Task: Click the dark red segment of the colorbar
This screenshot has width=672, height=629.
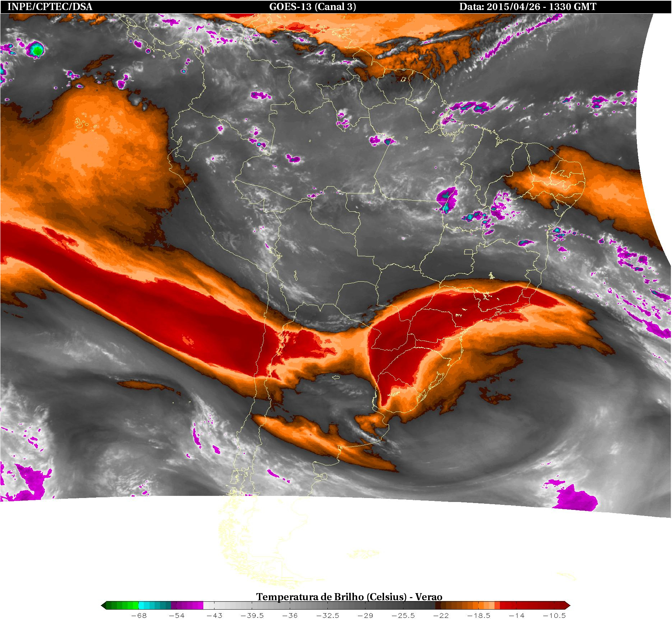Action: [533, 606]
